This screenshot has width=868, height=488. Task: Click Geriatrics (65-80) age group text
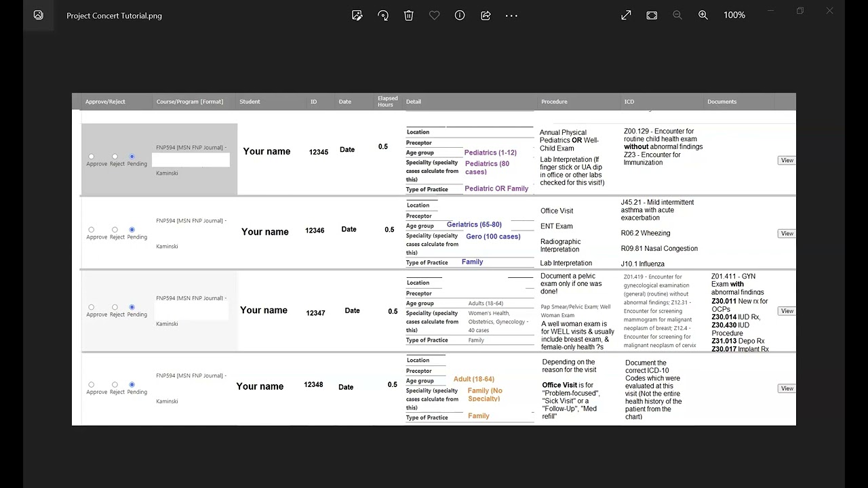click(474, 224)
